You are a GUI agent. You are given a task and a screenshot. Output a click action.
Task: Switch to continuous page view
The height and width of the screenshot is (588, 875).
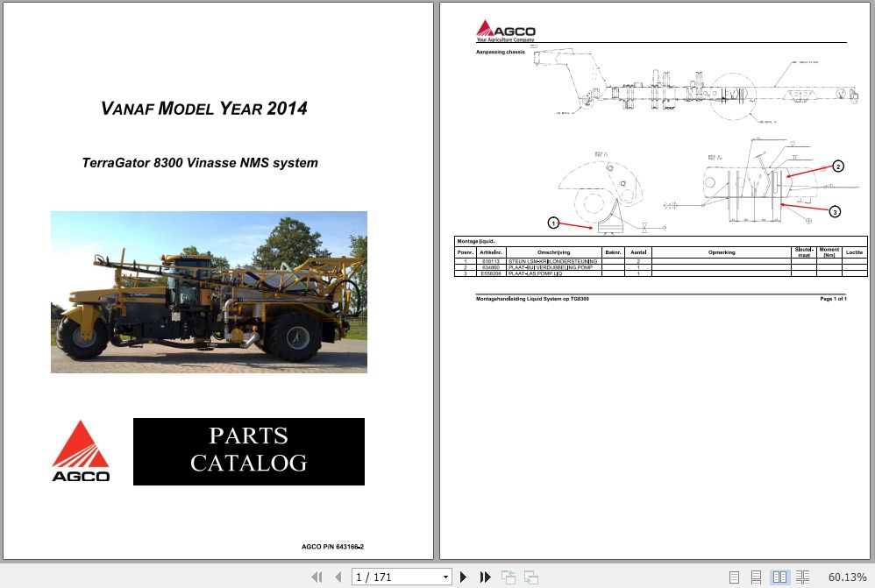pos(756,577)
